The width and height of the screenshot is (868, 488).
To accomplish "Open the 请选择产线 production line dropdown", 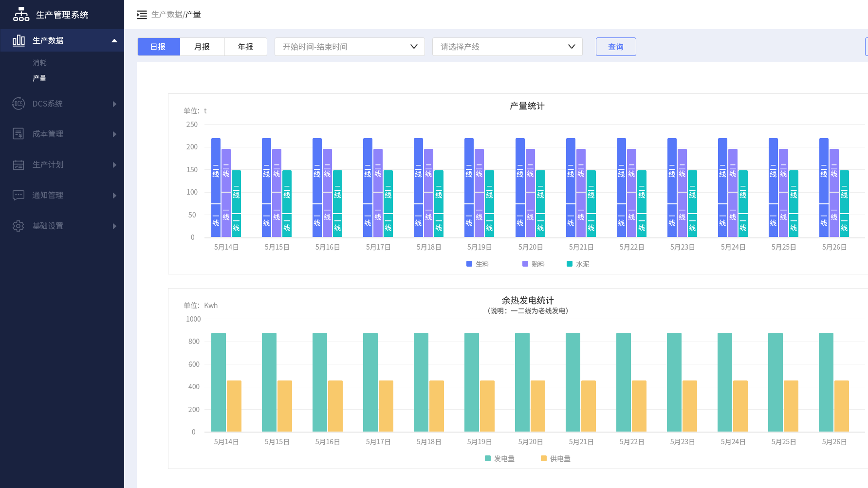I will [x=507, y=47].
